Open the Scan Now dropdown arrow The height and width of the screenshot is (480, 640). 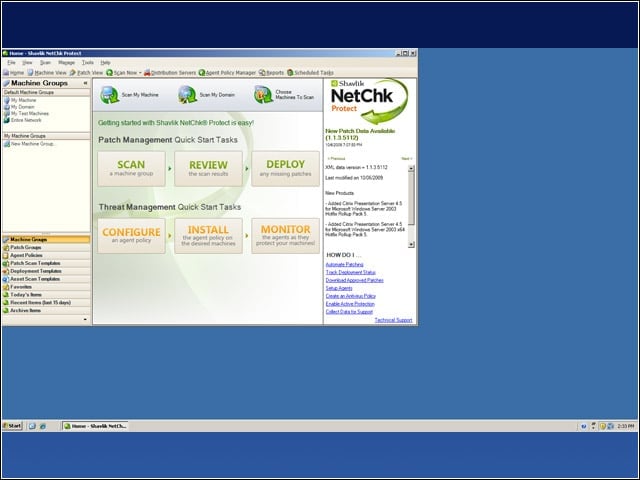(x=140, y=73)
